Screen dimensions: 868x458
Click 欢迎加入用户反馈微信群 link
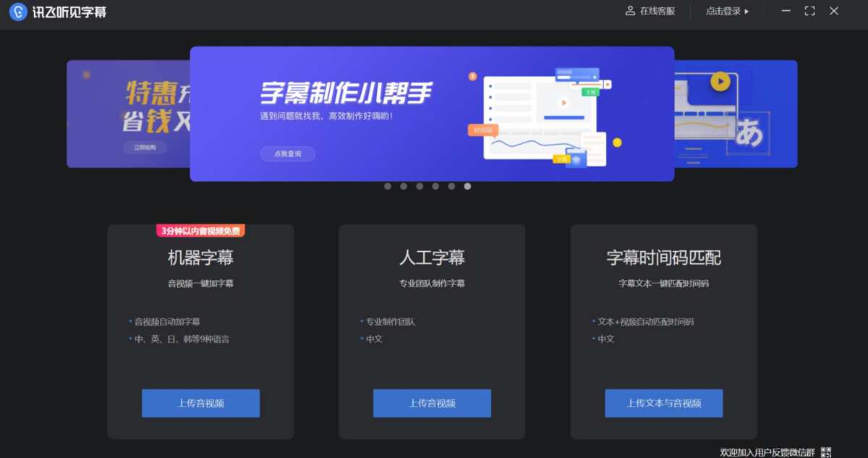click(x=767, y=452)
